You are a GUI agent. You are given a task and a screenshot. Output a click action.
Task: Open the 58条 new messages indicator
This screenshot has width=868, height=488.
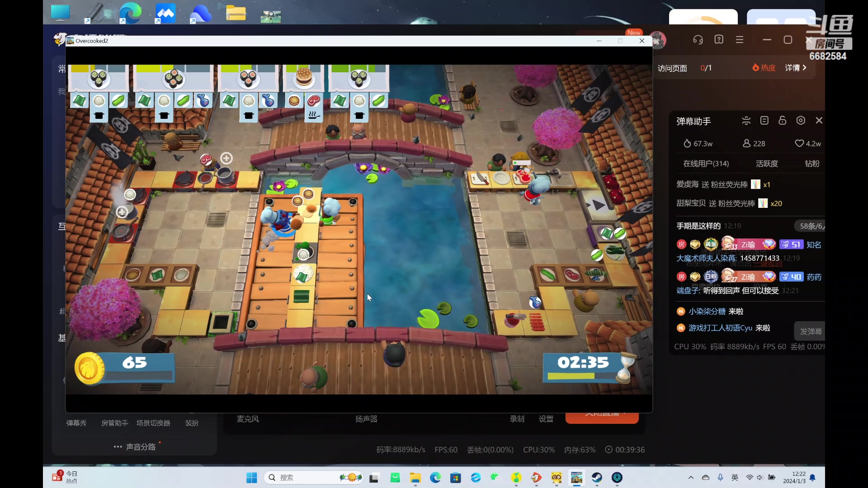(x=810, y=226)
